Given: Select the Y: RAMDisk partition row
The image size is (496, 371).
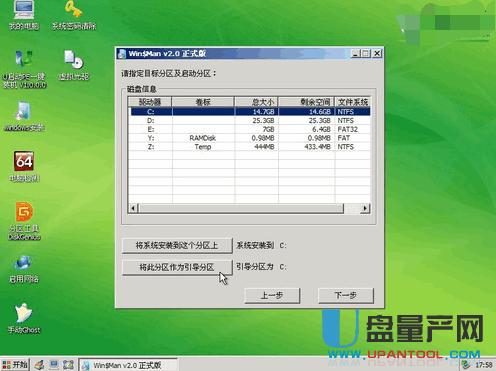Looking at the screenshot, I should (x=250, y=138).
